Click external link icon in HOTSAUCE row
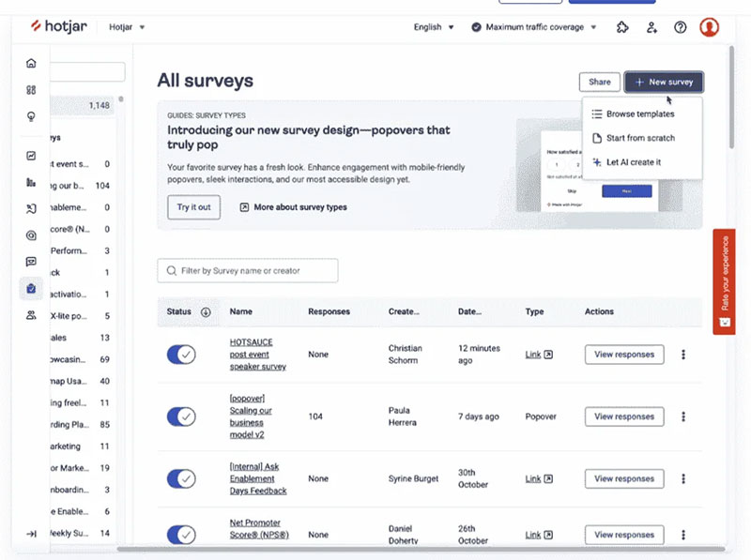 (548, 355)
